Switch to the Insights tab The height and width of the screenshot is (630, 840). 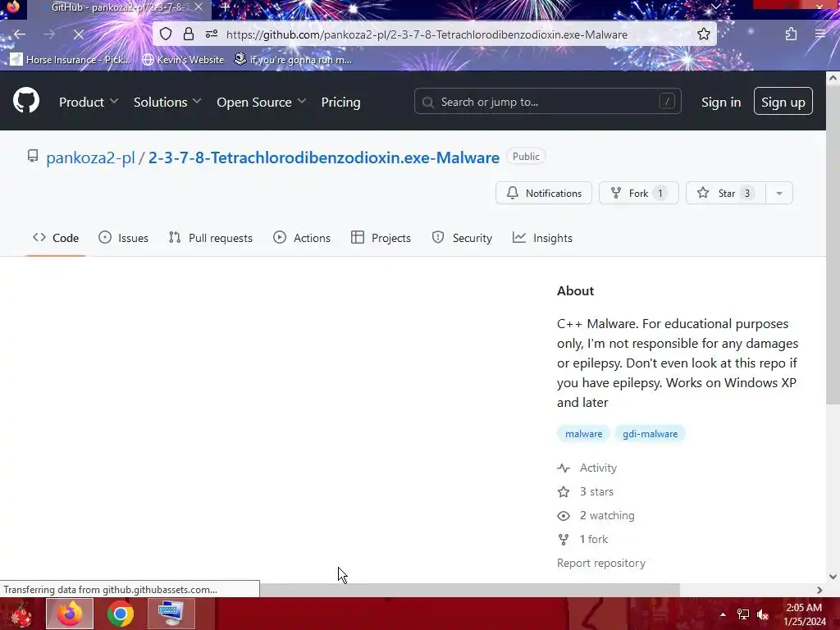542,238
